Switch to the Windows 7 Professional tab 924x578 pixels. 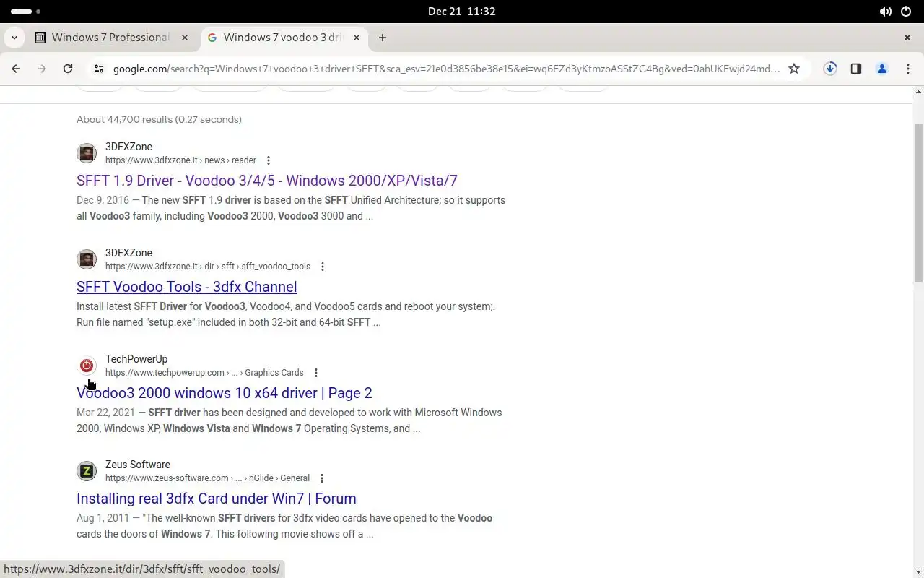click(x=112, y=38)
